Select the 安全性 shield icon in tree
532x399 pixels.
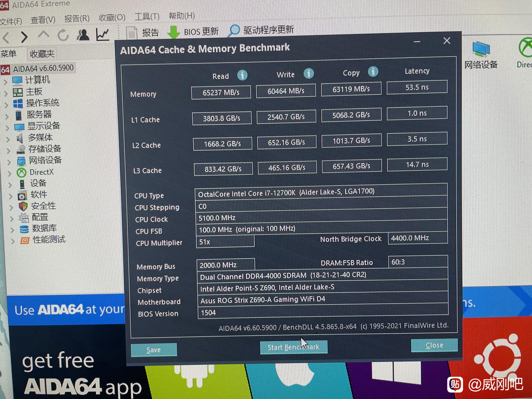(23, 206)
